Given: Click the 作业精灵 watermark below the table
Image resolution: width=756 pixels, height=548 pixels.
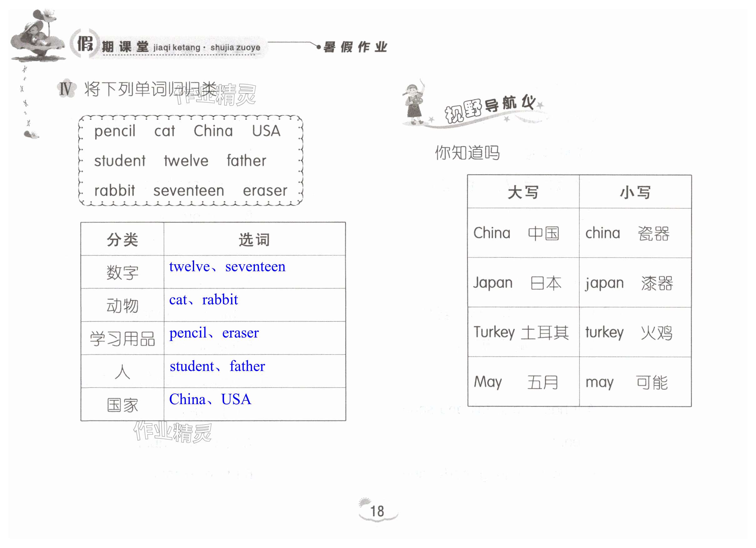Looking at the screenshot, I should click(172, 432).
